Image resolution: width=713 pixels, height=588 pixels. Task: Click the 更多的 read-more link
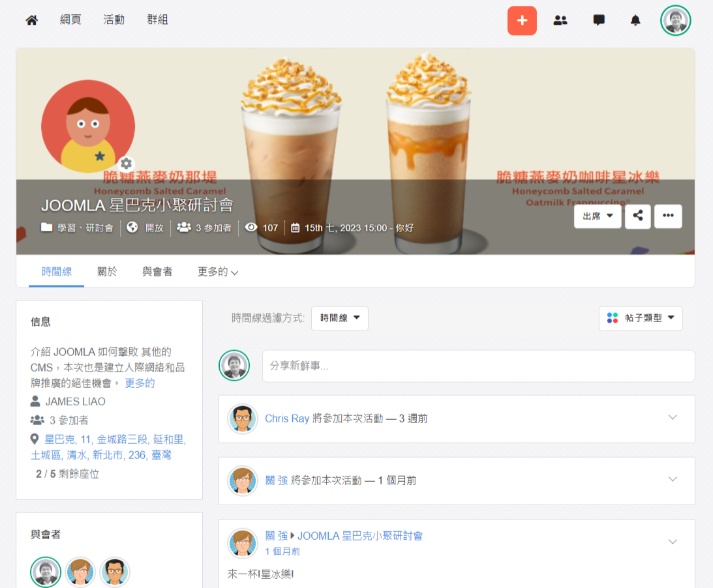click(140, 383)
